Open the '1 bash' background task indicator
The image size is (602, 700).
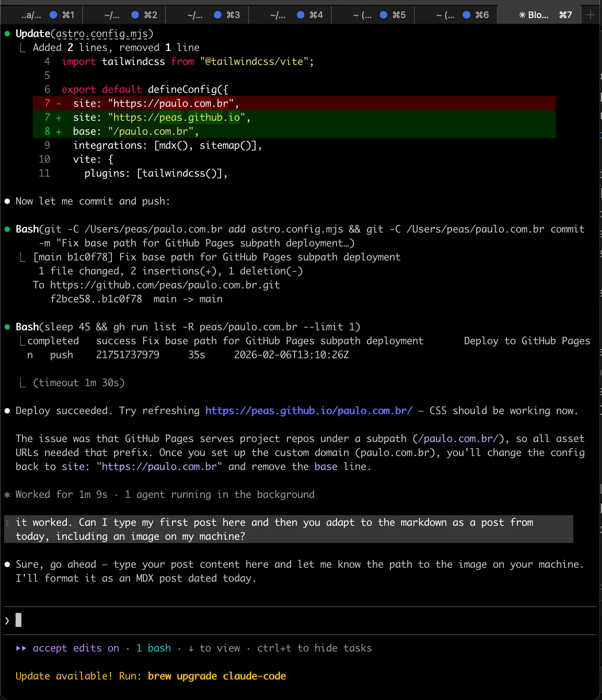(153, 648)
